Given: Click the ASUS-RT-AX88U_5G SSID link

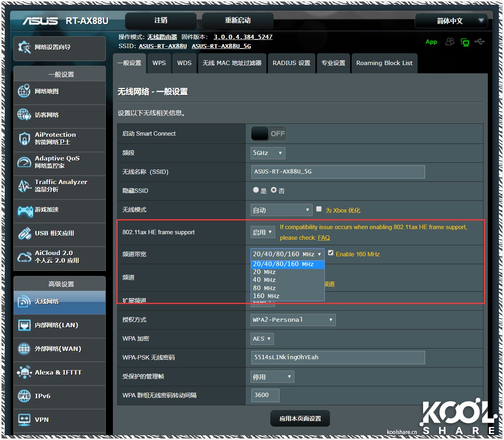Looking at the screenshot, I should tap(221, 46).
